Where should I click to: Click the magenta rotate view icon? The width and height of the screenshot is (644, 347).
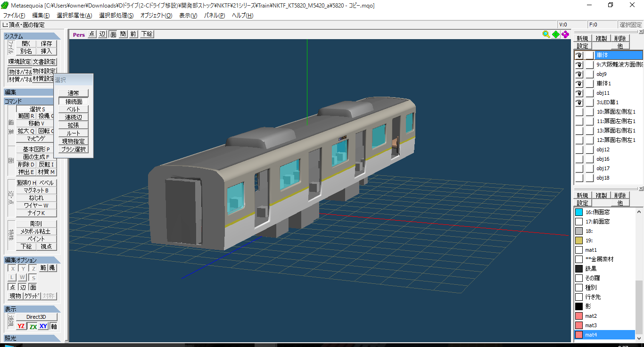(565, 34)
